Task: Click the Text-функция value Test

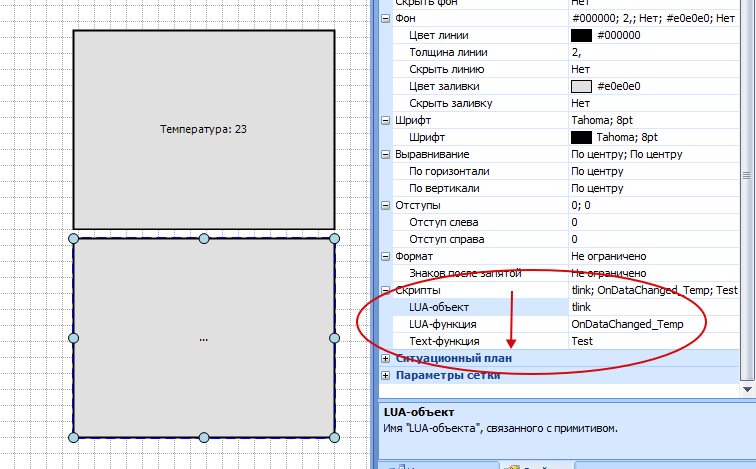Action: pyautogui.click(x=650, y=341)
